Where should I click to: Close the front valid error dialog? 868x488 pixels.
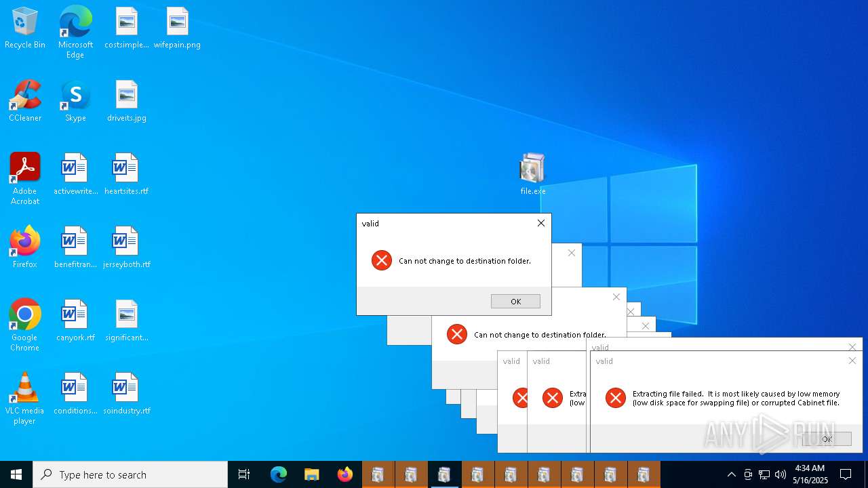540,223
